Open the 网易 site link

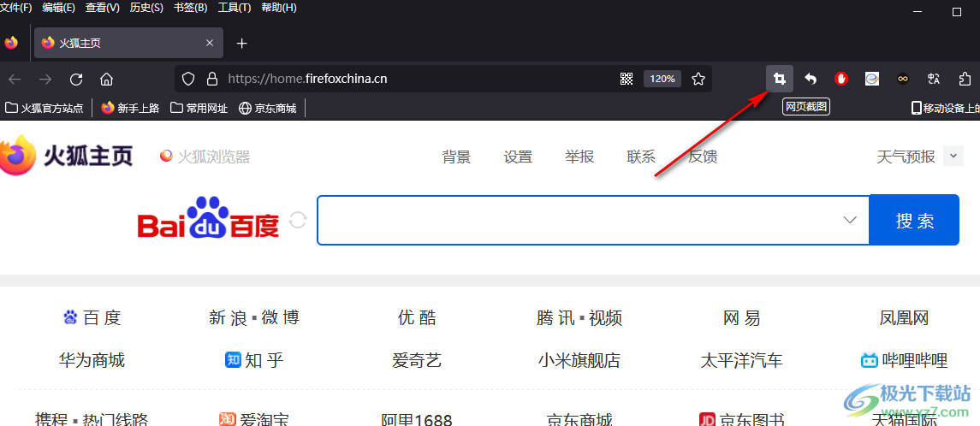(x=742, y=318)
